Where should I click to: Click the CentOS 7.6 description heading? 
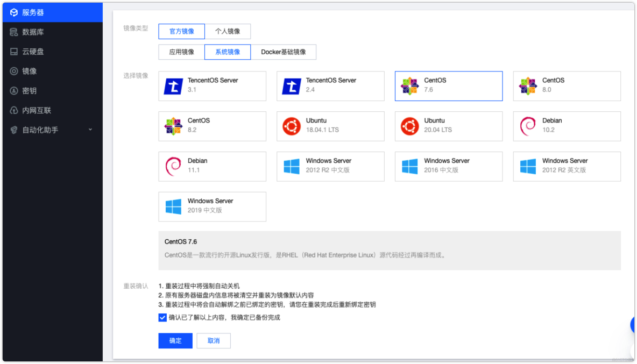tap(181, 241)
